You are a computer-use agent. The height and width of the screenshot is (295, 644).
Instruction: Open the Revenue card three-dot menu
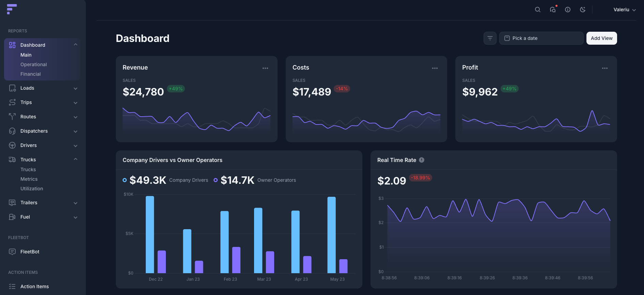tap(265, 68)
